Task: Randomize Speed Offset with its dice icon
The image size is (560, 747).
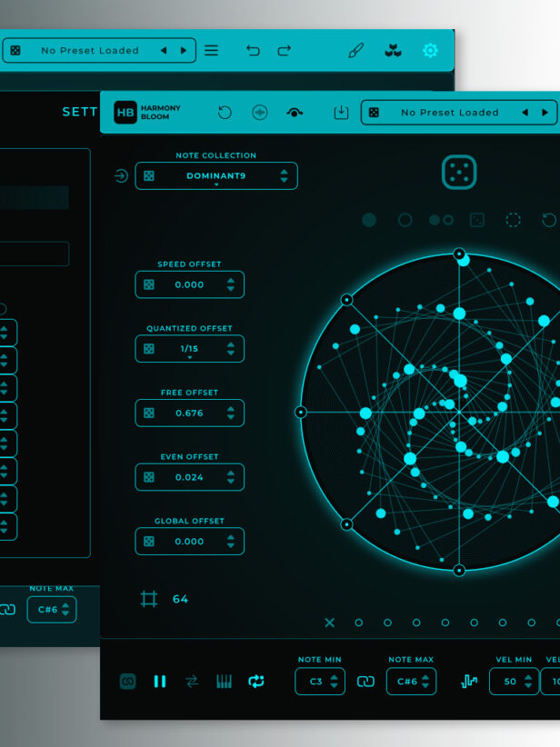Action: [149, 284]
